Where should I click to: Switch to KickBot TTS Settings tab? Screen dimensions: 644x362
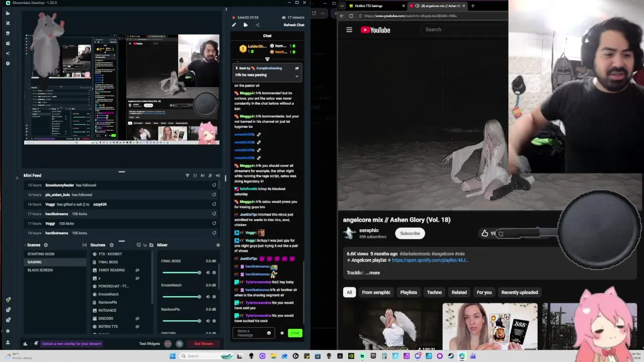373,6
